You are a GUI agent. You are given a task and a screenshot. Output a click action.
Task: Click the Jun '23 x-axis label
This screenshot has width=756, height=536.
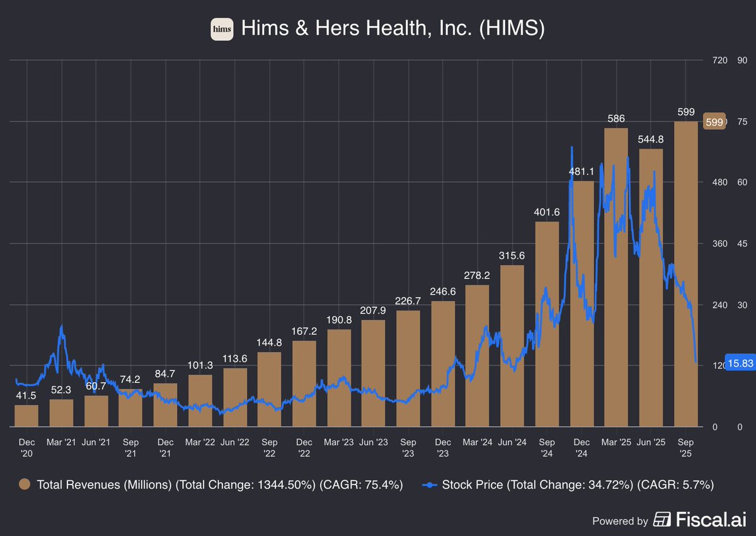click(x=374, y=442)
